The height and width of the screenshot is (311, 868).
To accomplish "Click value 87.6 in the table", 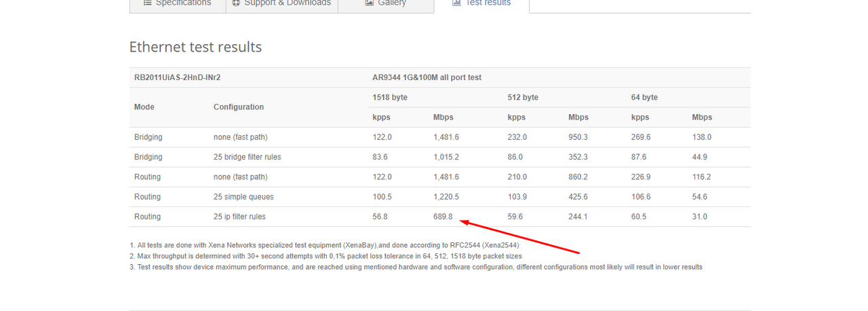I will click(639, 157).
